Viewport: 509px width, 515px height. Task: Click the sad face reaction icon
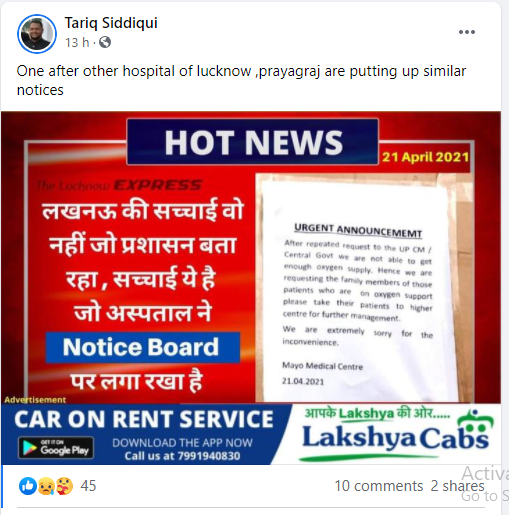[x=46, y=486]
